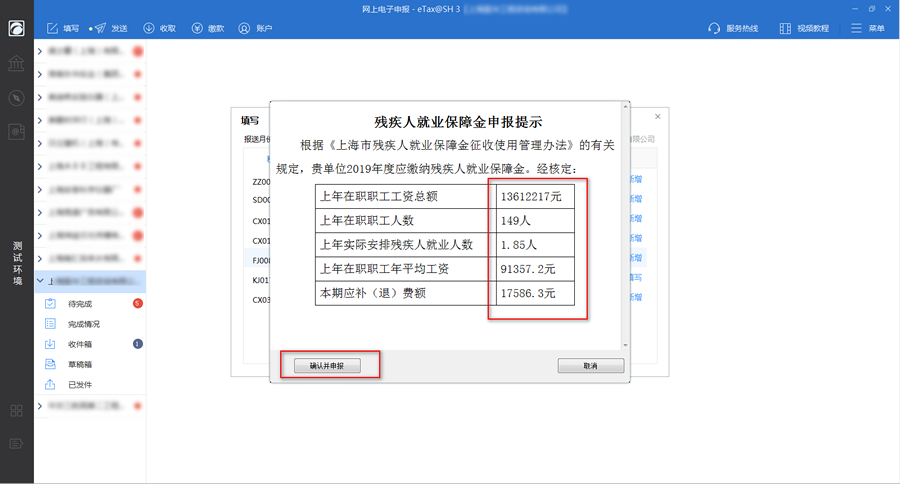Click the 取消 cancel button

(590, 366)
